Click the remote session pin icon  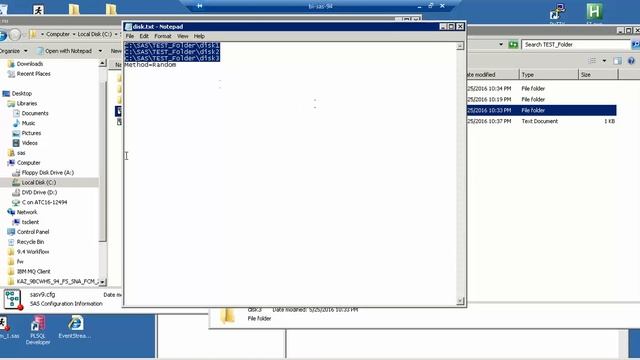click(200, 6)
